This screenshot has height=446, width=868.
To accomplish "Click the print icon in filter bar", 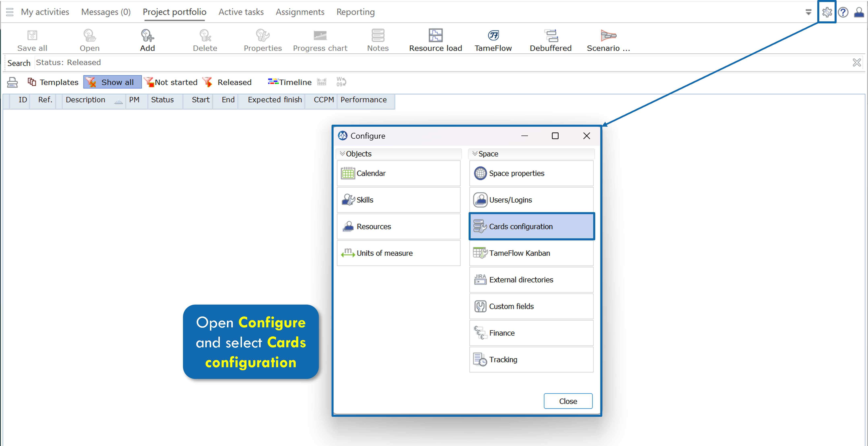I will coord(12,82).
